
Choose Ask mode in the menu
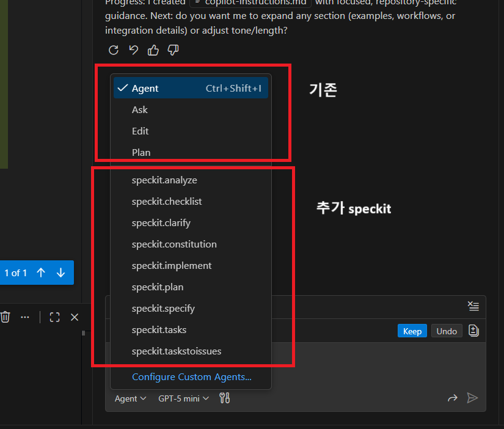(191, 109)
